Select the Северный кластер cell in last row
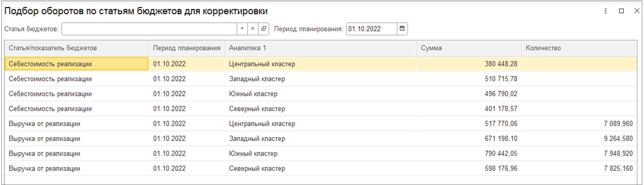The image size is (644, 185). (257, 169)
